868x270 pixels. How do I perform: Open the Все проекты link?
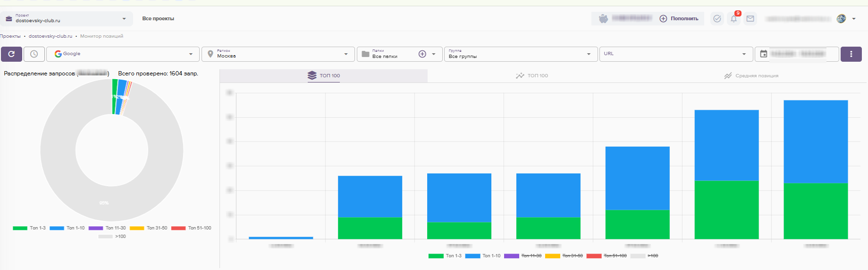[158, 19]
